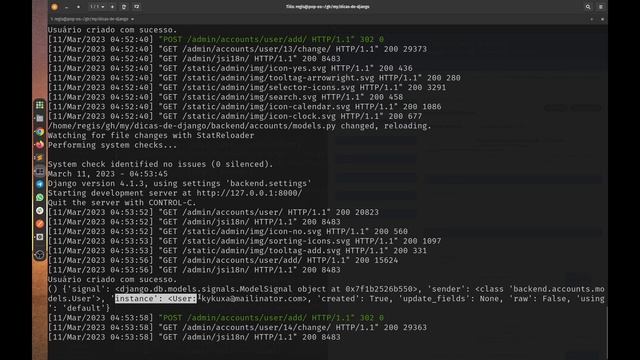
Task: Add terminal split below
Action: pyautogui.click(x=137, y=7)
